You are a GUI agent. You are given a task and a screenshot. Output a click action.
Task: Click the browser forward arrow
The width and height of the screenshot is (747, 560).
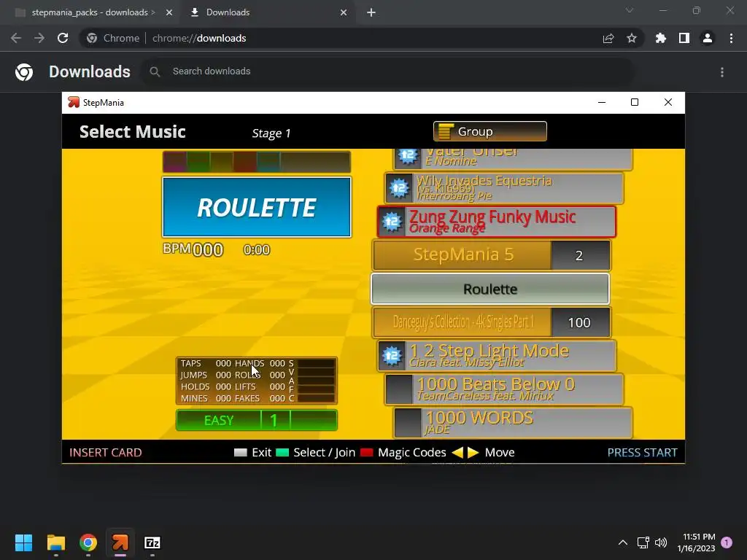pos(39,38)
